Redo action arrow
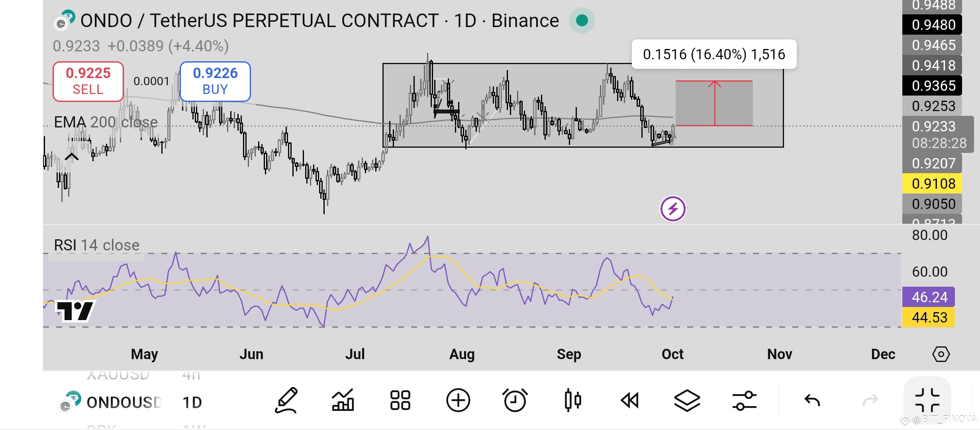The image size is (980, 430). pyautogui.click(x=870, y=400)
